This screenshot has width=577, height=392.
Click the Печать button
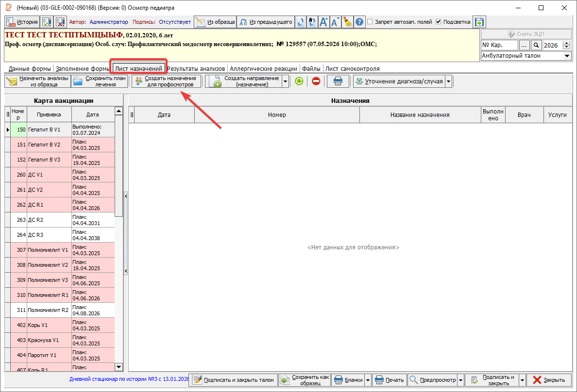click(390, 380)
